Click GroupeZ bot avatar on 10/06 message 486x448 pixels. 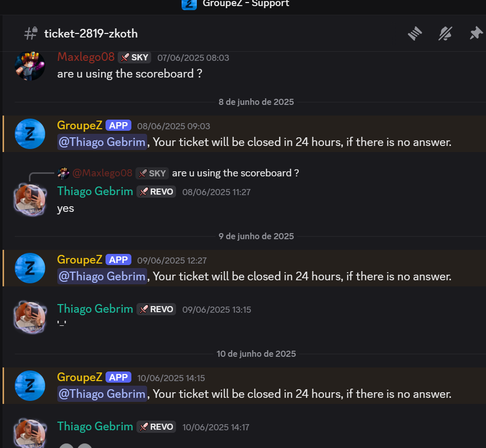(x=30, y=386)
